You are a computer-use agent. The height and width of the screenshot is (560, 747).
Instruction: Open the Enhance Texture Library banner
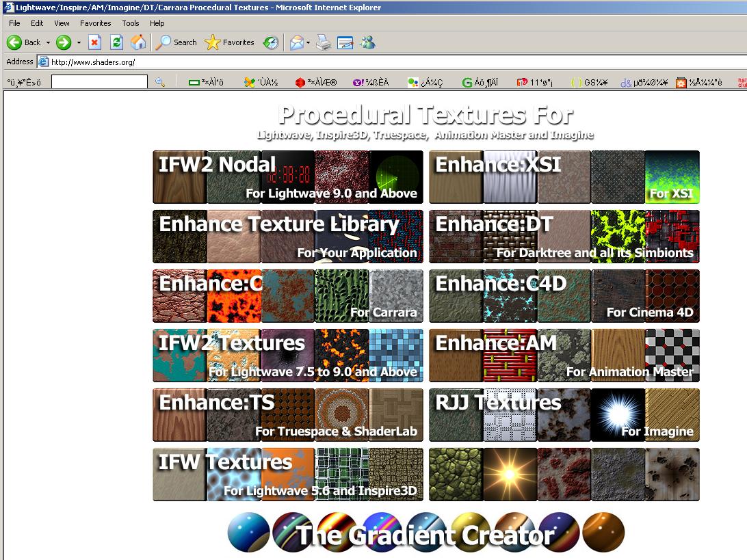[x=288, y=237]
